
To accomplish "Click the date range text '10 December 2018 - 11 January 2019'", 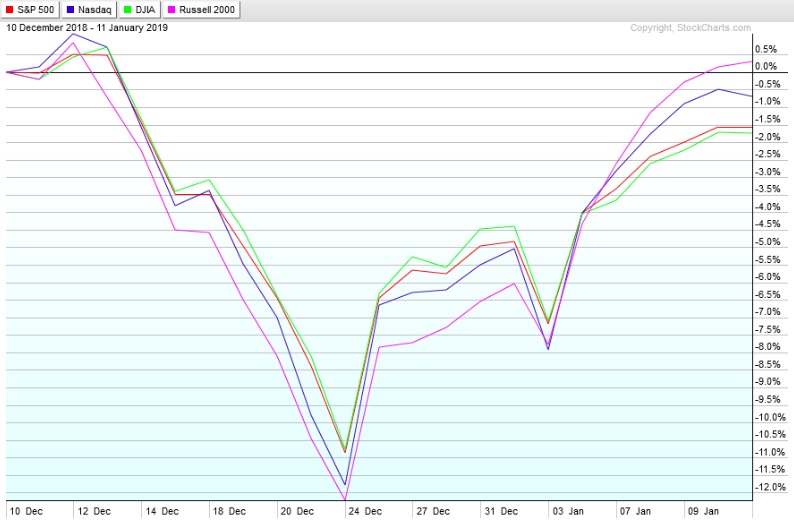I will coord(87,28).
